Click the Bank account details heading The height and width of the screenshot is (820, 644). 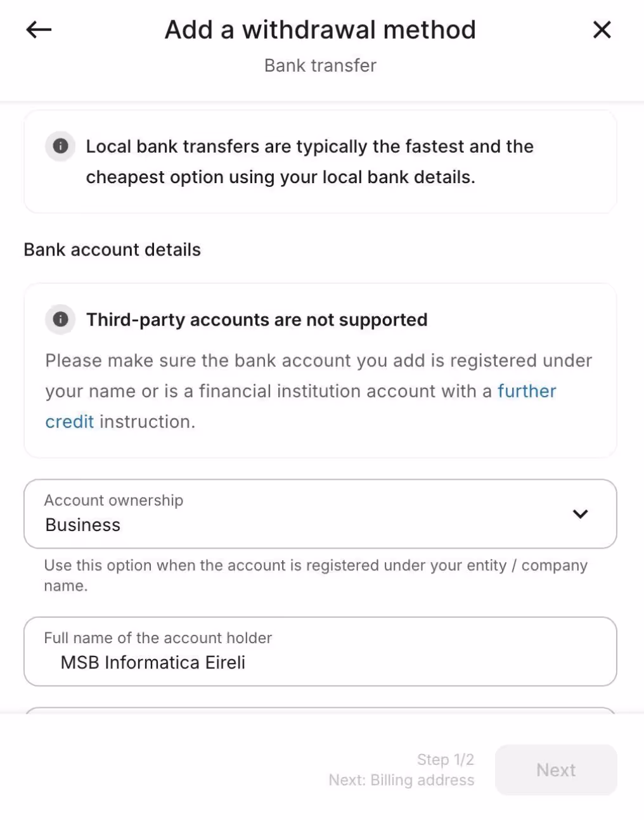click(x=112, y=250)
